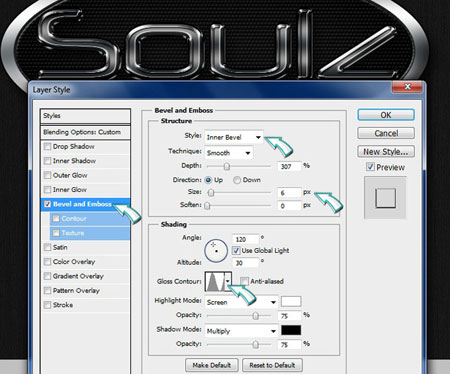Open the Pattern Overlay settings row
The image size is (450, 374).
pos(85,290)
